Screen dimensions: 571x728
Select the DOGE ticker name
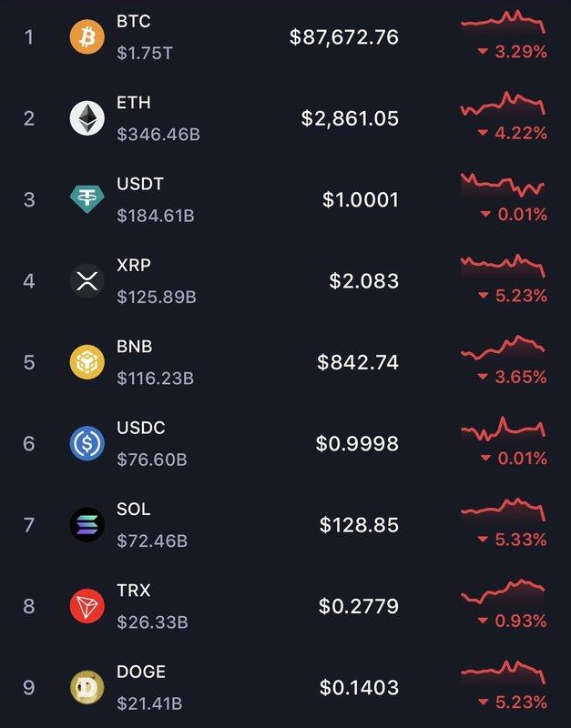[141, 672]
